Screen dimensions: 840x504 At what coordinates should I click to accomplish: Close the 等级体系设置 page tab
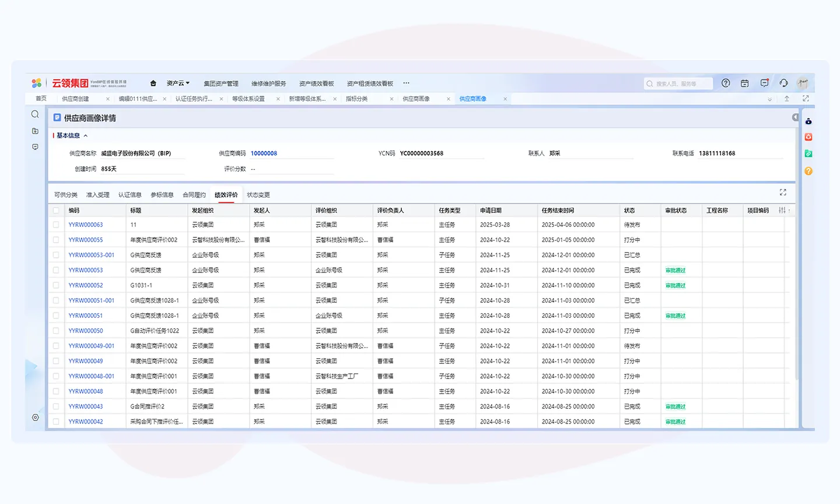pyautogui.click(x=278, y=99)
